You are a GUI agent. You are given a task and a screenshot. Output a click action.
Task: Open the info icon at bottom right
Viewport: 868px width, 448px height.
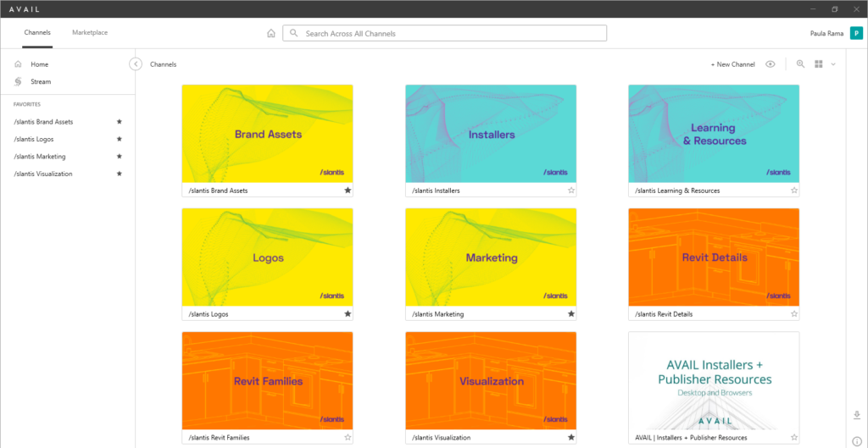857,441
